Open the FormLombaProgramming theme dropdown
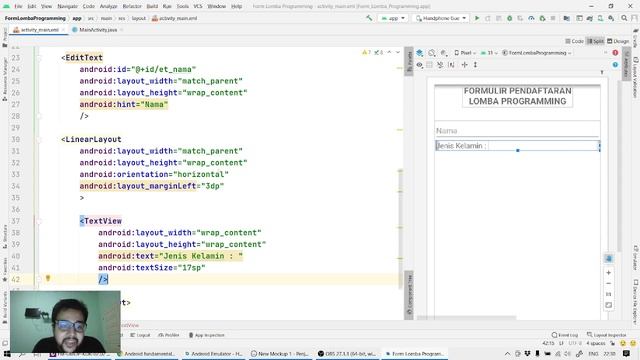 [536, 53]
